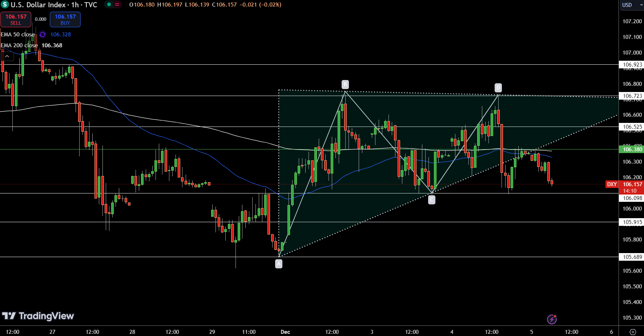
Task: Click the 106.525 horizontal line price label
Action: [x=632, y=127]
